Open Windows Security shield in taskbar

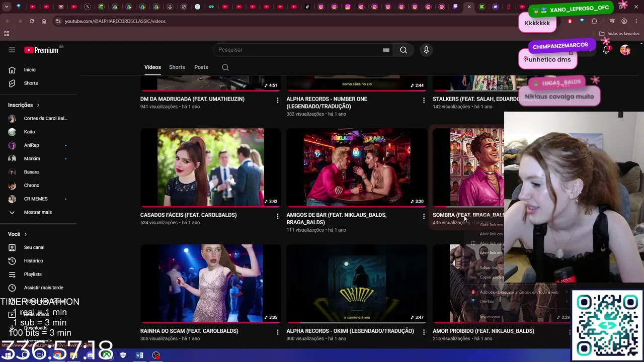pyautogui.click(x=123, y=355)
